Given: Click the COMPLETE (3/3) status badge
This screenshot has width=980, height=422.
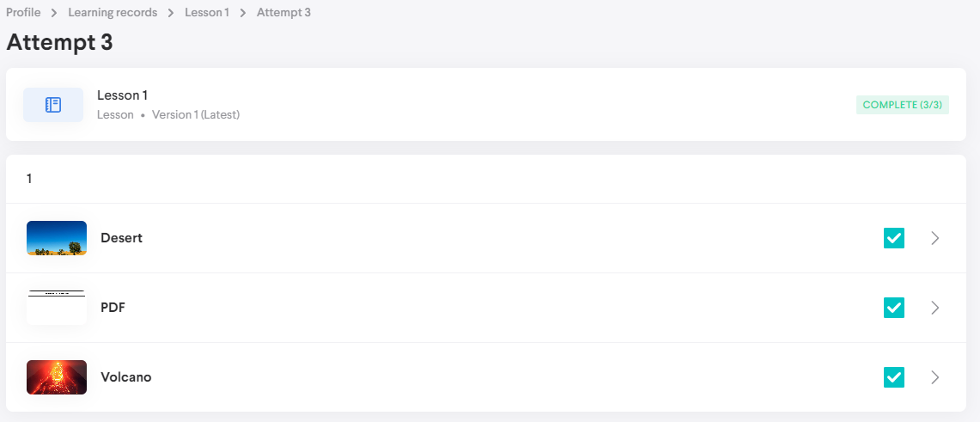Looking at the screenshot, I should (x=902, y=105).
